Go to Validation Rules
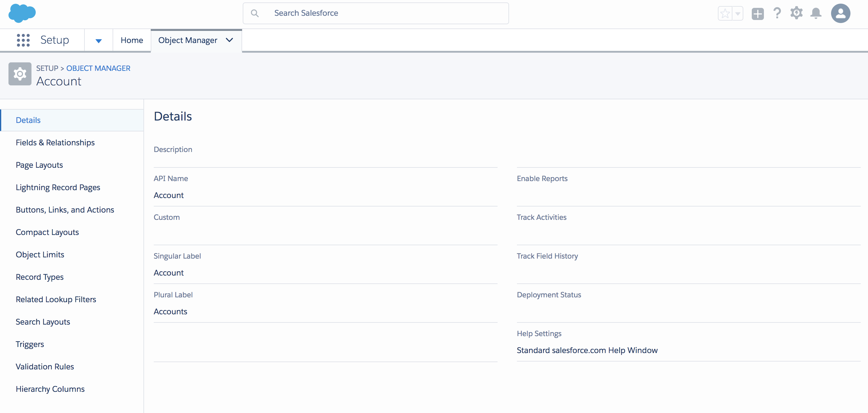This screenshot has width=868, height=413. 45,366
